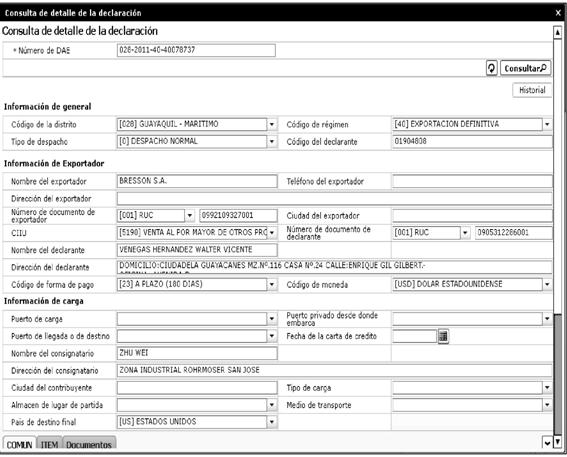Expand the Puerto de carga dropdown
Screen dimensions: 567x457
[272, 319]
